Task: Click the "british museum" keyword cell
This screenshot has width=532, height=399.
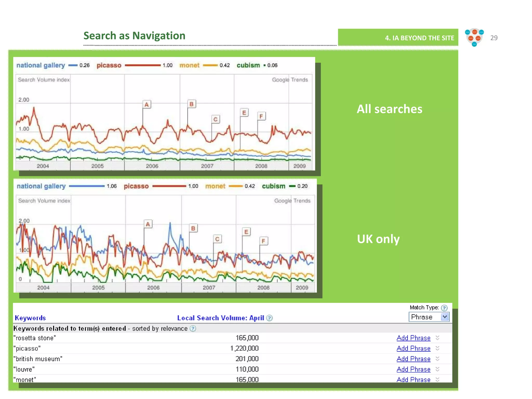Action: pyautogui.click(x=38, y=359)
